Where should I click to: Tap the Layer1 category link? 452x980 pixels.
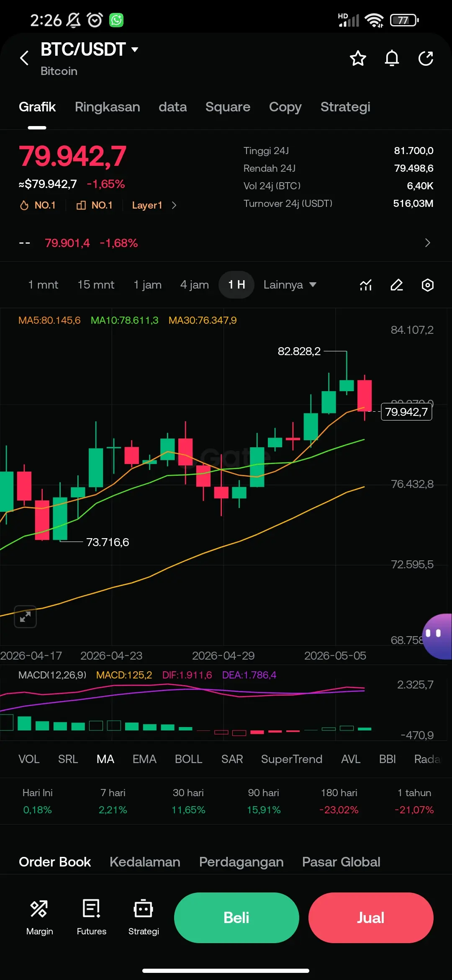(147, 205)
